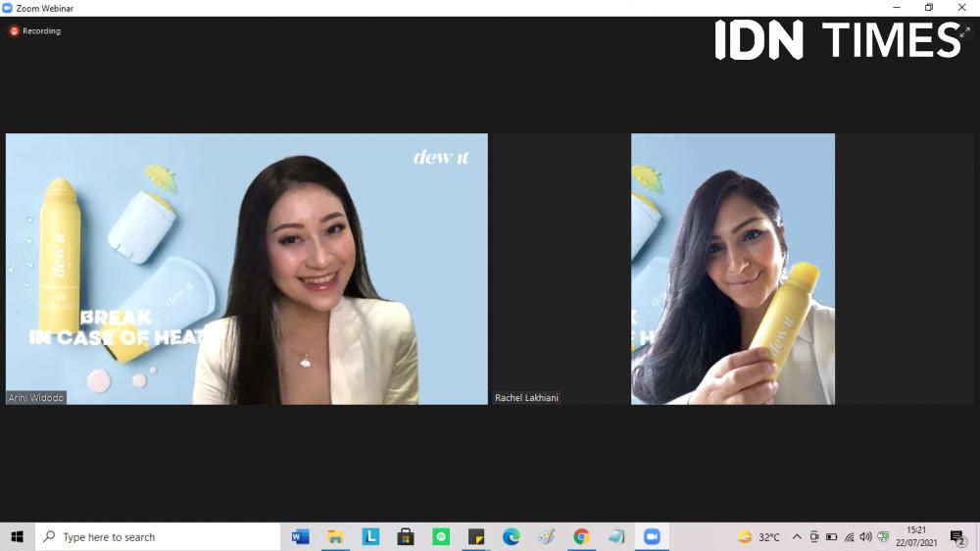
Task: Open the green Spotify icon in taskbar
Action: 441,536
